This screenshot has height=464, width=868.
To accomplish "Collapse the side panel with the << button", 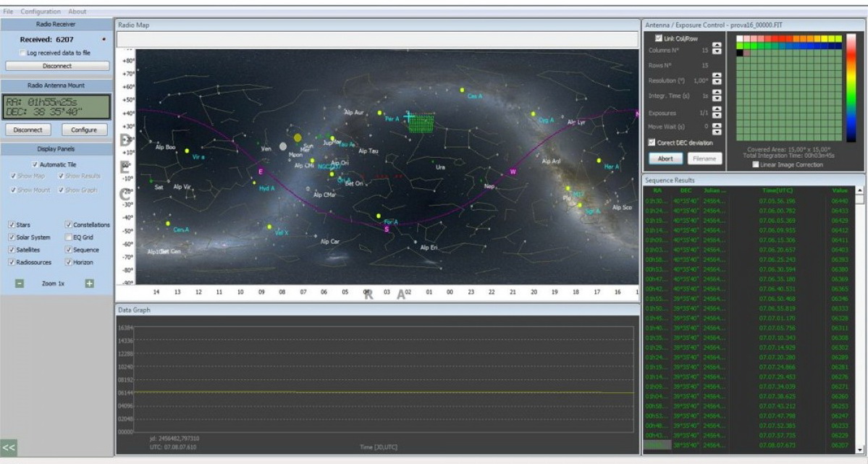I will (x=9, y=447).
